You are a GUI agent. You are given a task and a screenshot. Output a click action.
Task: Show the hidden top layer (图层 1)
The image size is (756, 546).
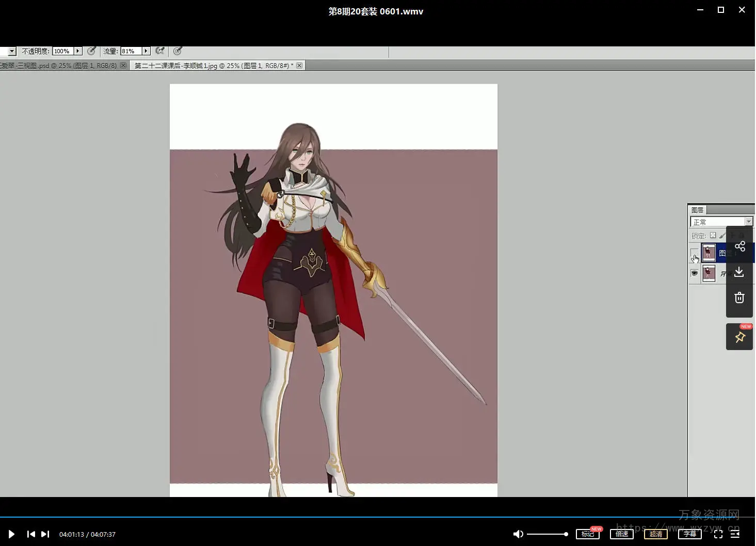[694, 253]
